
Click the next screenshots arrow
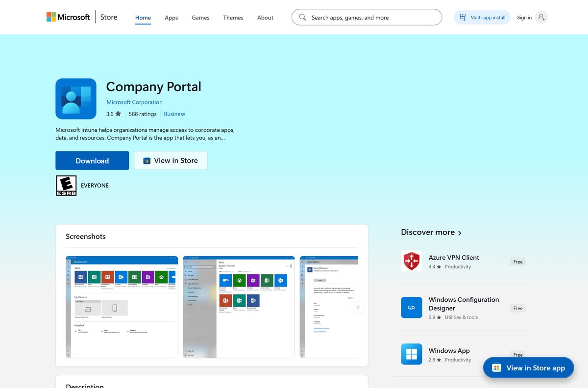(x=358, y=307)
